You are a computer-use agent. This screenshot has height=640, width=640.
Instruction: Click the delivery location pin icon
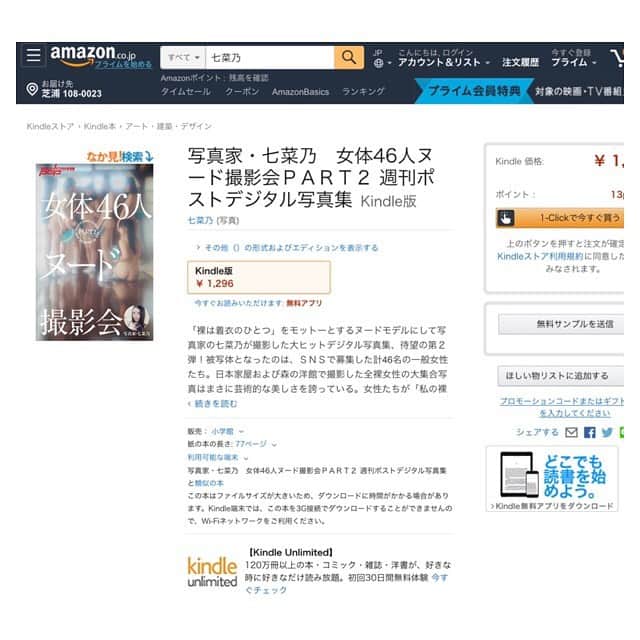coord(32,89)
